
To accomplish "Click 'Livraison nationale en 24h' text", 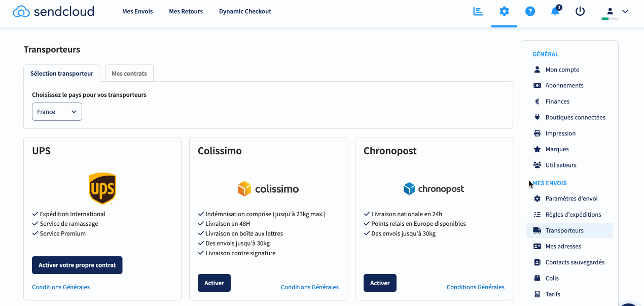I will click(407, 214).
